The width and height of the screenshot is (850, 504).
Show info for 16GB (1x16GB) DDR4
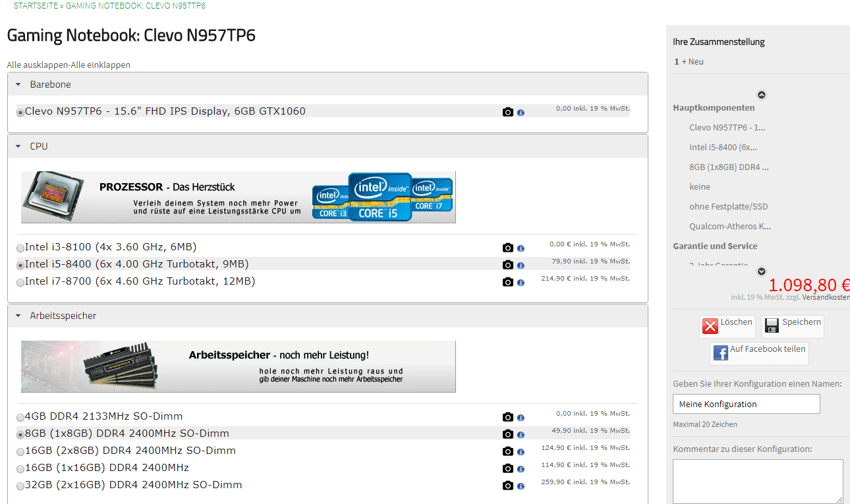pos(521,469)
